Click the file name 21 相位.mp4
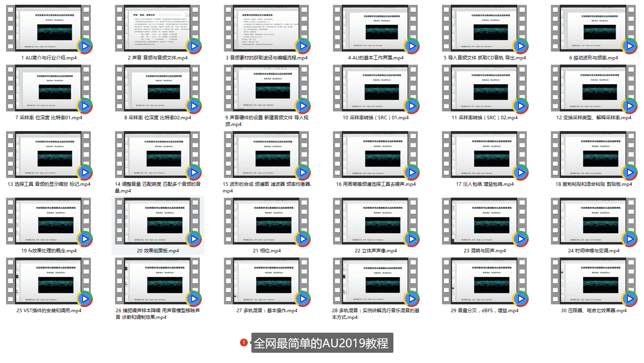Viewport: 644px width, 363px height. pos(267,250)
